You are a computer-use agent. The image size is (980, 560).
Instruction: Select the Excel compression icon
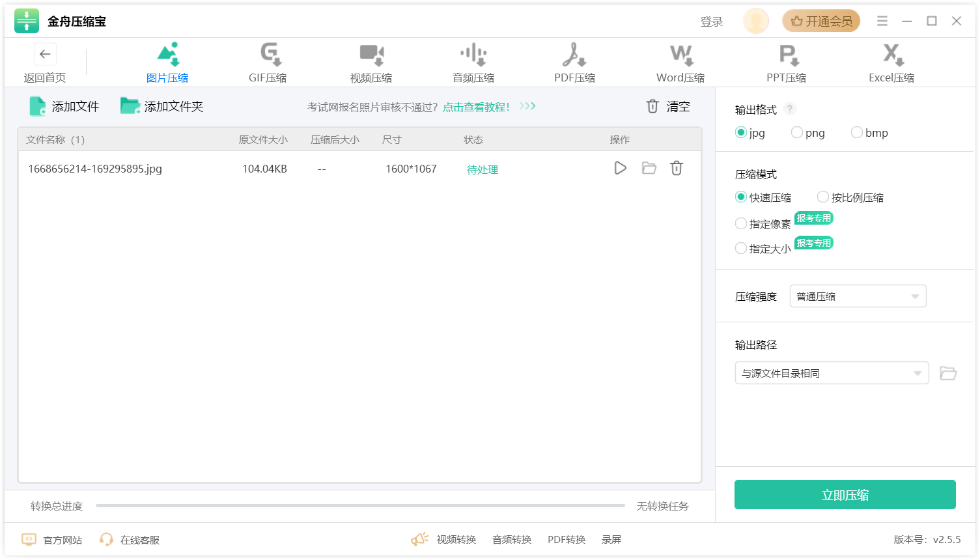click(892, 55)
